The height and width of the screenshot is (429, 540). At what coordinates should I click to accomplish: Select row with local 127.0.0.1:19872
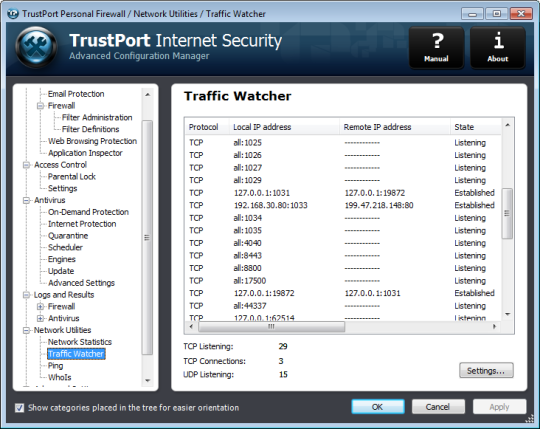(x=343, y=293)
